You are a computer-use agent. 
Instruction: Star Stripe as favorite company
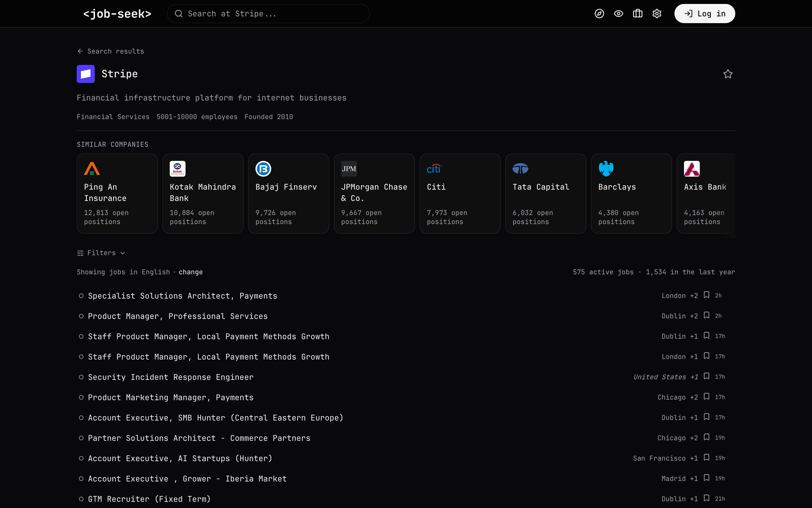coord(727,74)
